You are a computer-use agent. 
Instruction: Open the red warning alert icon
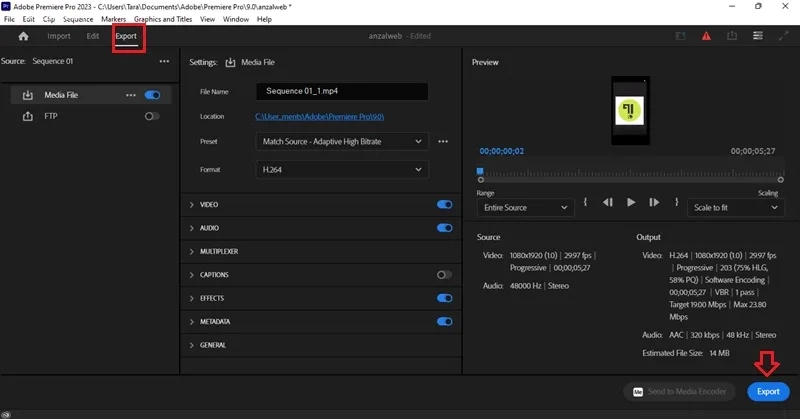[706, 36]
